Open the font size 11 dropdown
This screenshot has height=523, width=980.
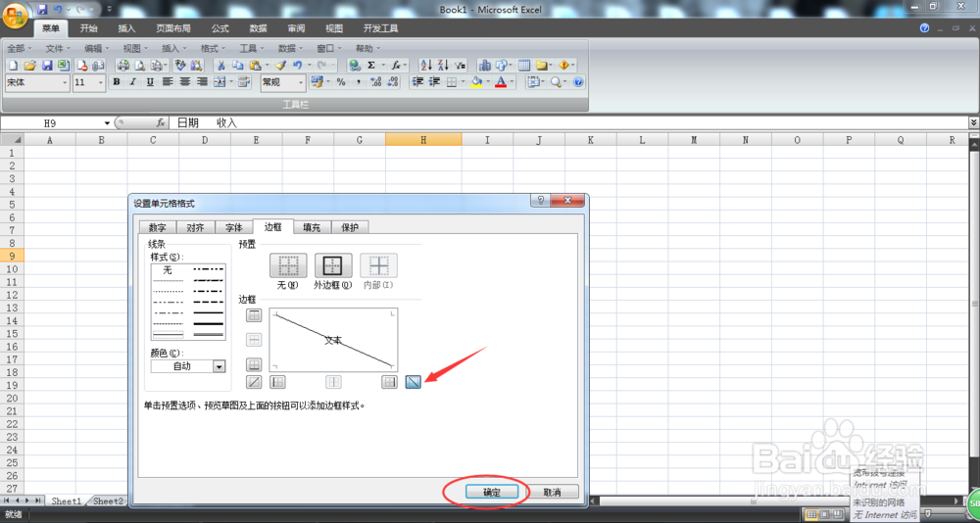coord(101,82)
